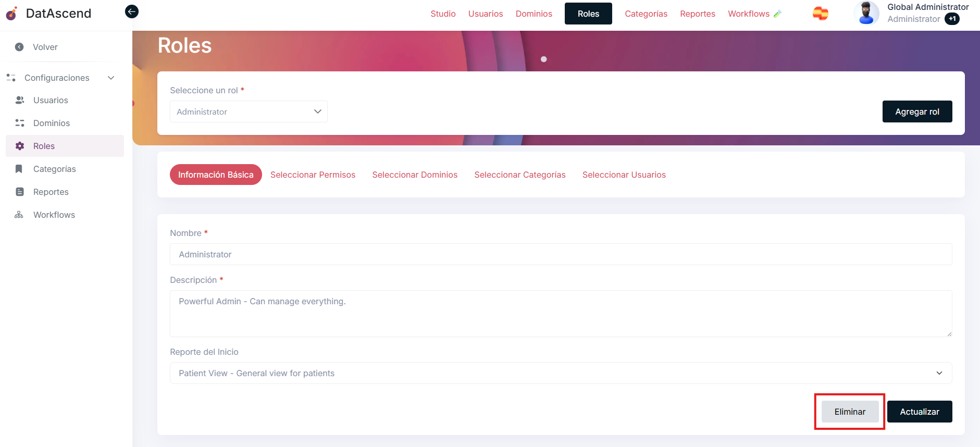Screen dimensions: 980x447
Task: Click the Volver back arrow icon
Action: coord(19,47)
